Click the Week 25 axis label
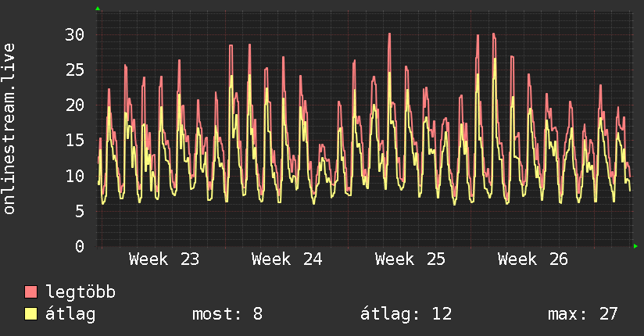Image resolution: width=644 pixels, height=336 pixels. (410, 259)
